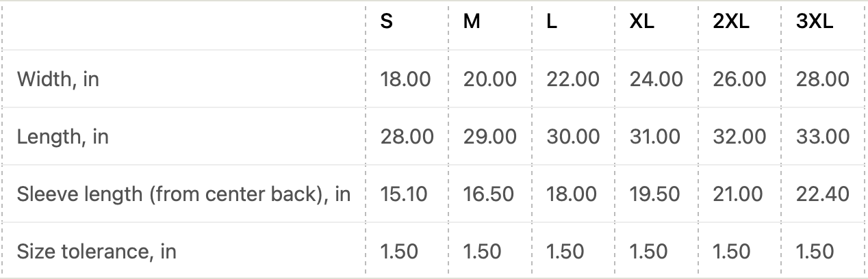868x279 pixels.
Task: Select the 1.50 tolerance cell under 3XL
Action: tap(815, 252)
